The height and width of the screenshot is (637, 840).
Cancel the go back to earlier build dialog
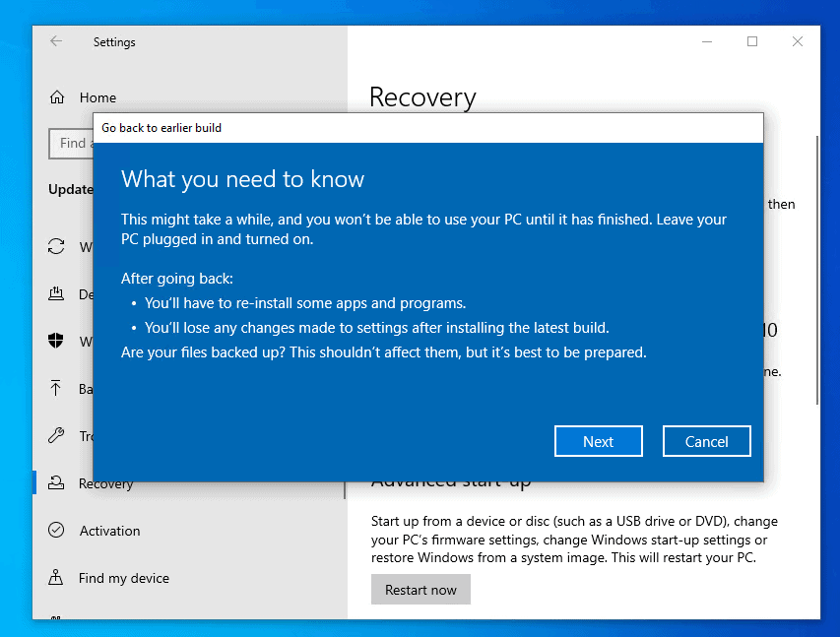point(706,441)
